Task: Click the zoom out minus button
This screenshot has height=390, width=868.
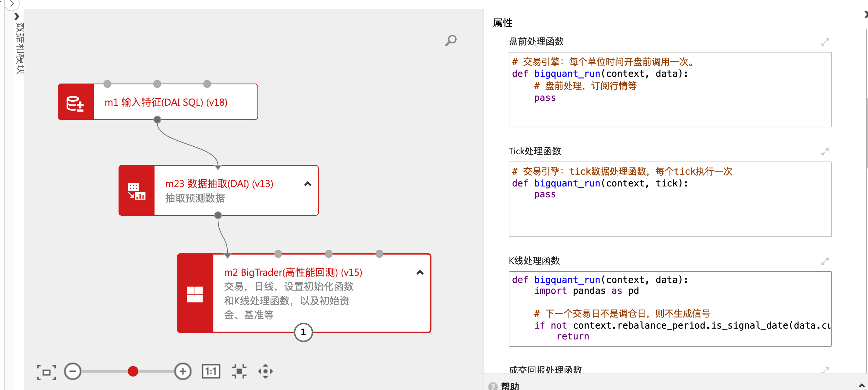Action: [73, 371]
